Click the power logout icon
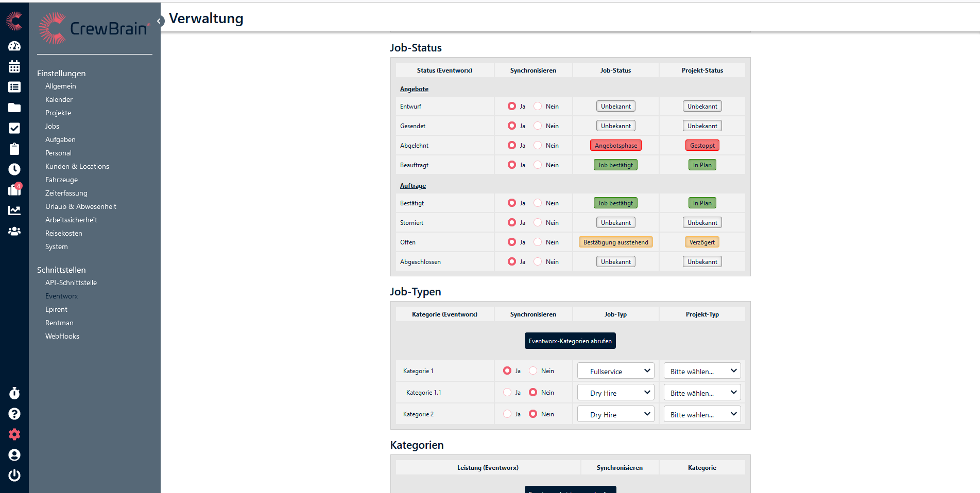Image resolution: width=980 pixels, height=493 pixels. click(x=14, y=475)
